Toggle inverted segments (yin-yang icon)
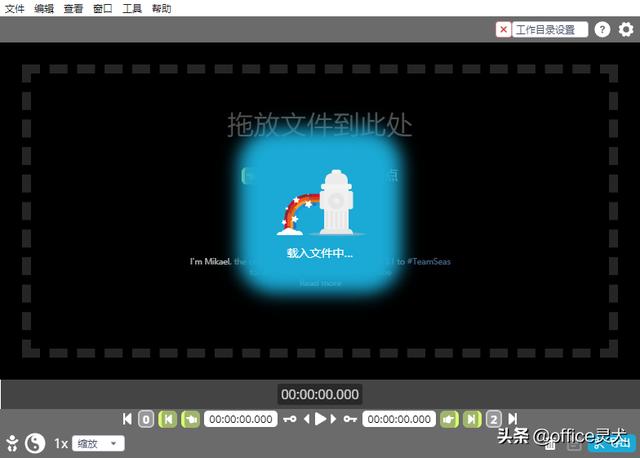Image resolution: width=640 pixels, height=458 pixels. click(x=35, y=443)
